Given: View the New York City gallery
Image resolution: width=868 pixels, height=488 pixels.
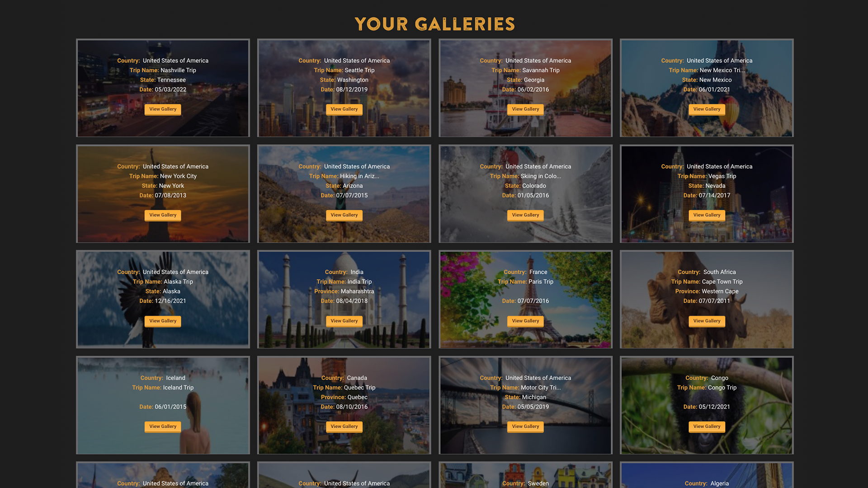Looking at the screenshot, I should tap(163, 215).
